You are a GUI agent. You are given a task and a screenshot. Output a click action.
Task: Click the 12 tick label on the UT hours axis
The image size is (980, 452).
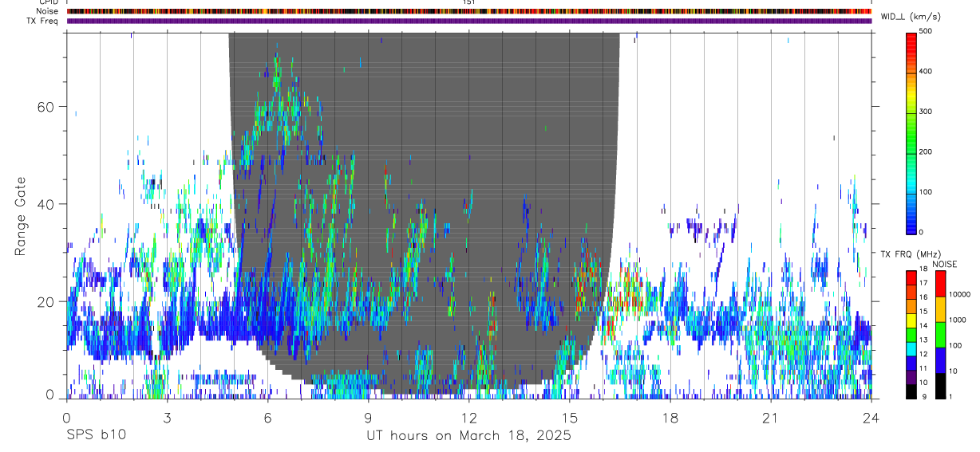click(469, 418)
